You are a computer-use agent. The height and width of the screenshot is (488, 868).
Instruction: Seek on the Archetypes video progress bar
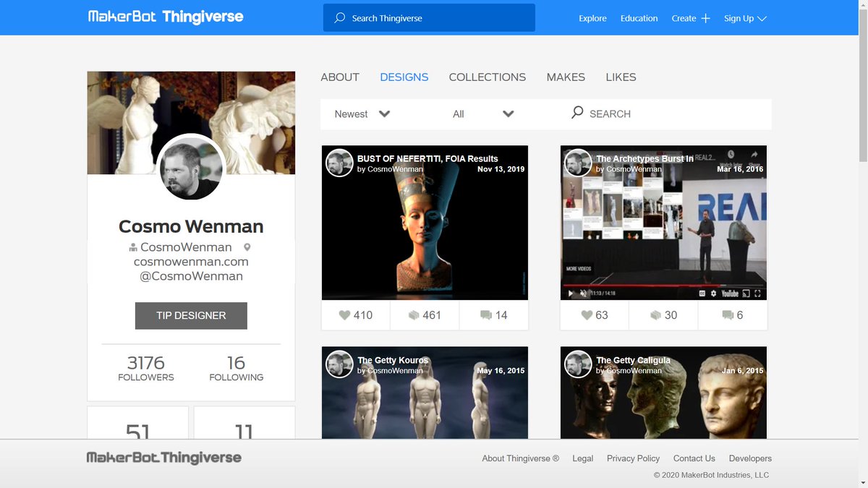(663, 286)
